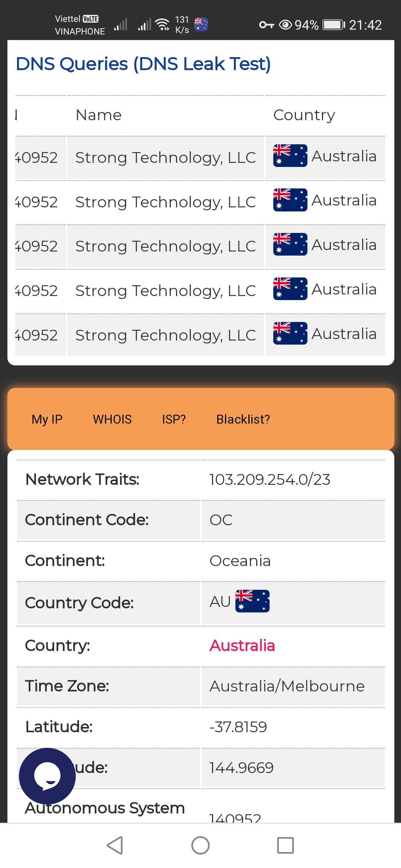Open recent apps square button
The image size is (401, 868).
point(286,845)
